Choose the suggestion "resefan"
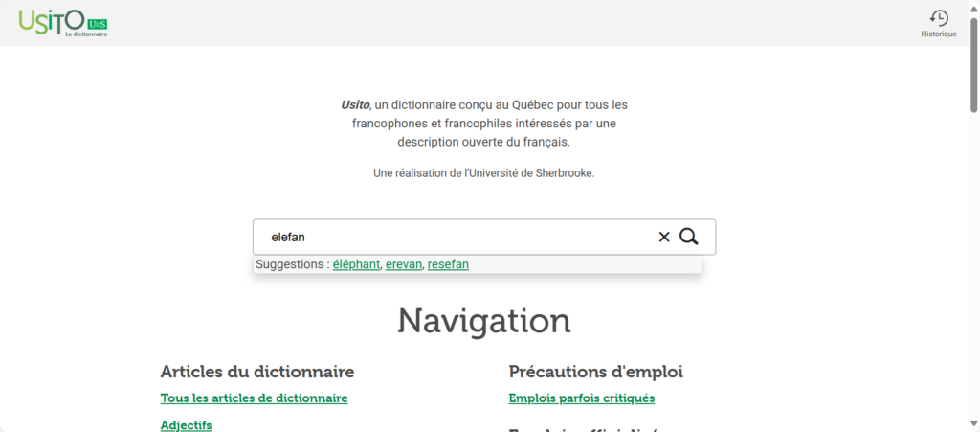The height and width of the screenshot is (432, 980). [448, 264]
